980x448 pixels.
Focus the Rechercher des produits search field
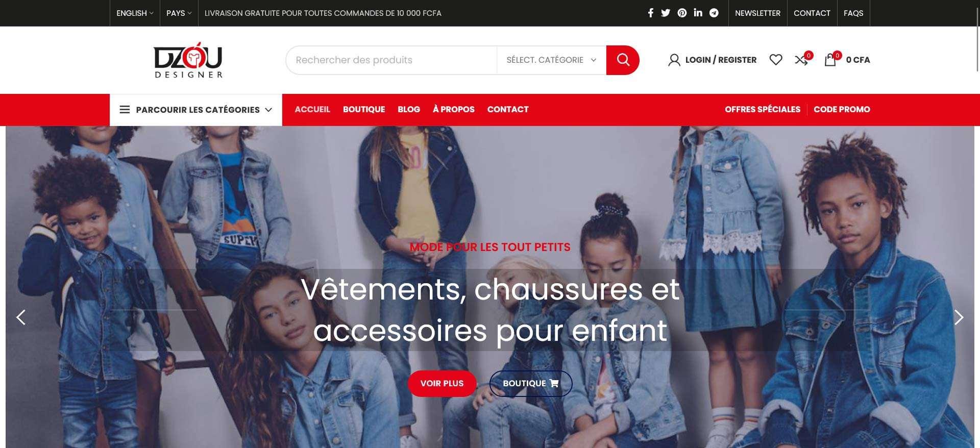[x=391, y=60]
